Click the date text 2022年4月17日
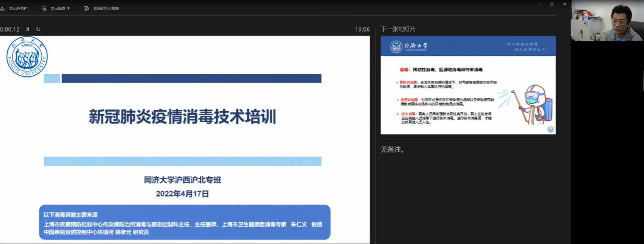This screenshot has width=644, height=244. coord(182,194)
